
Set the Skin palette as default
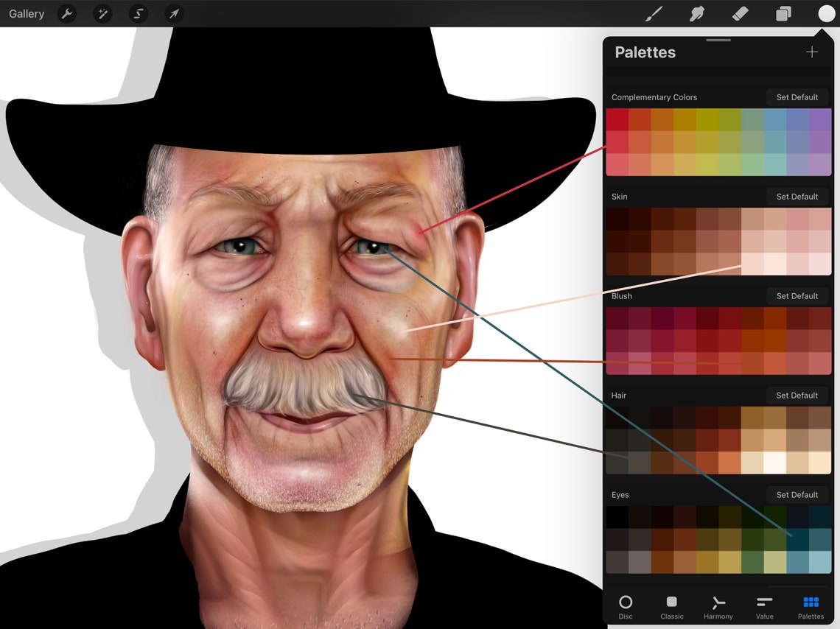[x=797, y=197]
